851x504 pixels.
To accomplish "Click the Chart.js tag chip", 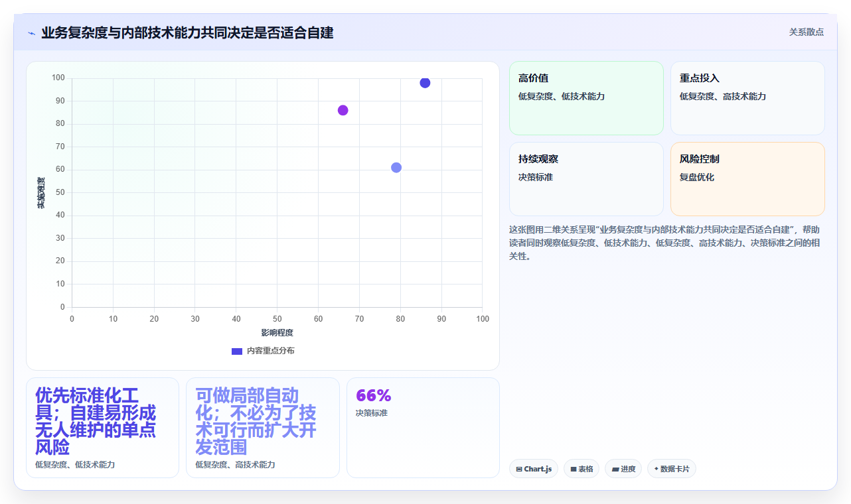I will coord(534,469).
